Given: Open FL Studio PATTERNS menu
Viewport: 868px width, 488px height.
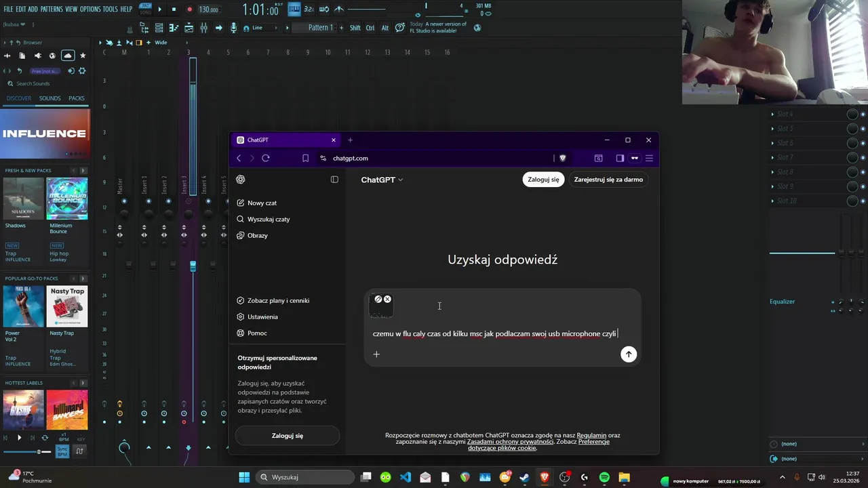Looking at the screenshot, I should click(52, 9).
